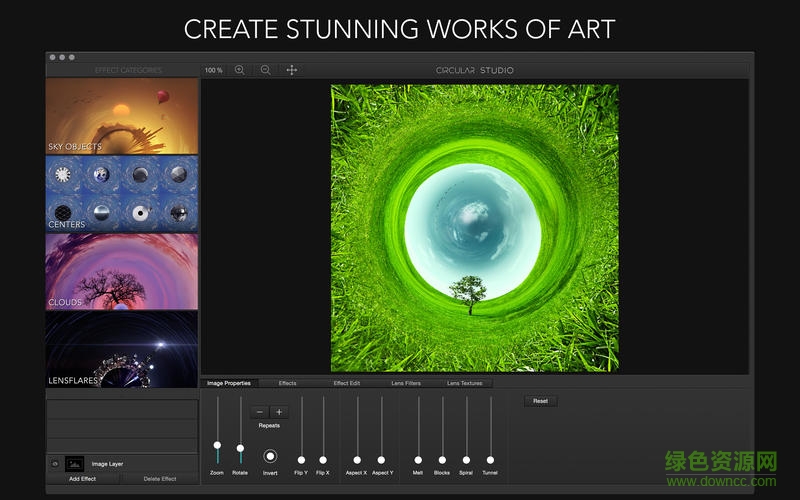Open the Lensflares effect category

tap(121, 349)
